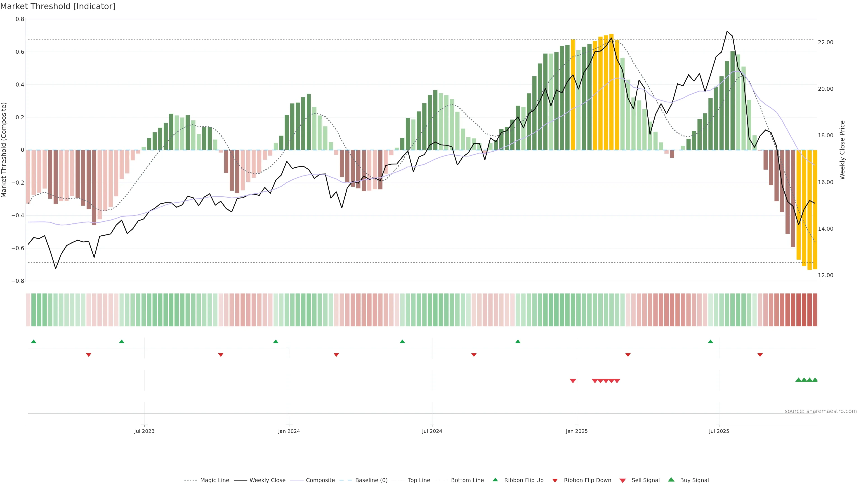This screenshot has width=868, height=488.
Task: Click the red Sell Signal triangle in legend
Action: pos(623,481)
